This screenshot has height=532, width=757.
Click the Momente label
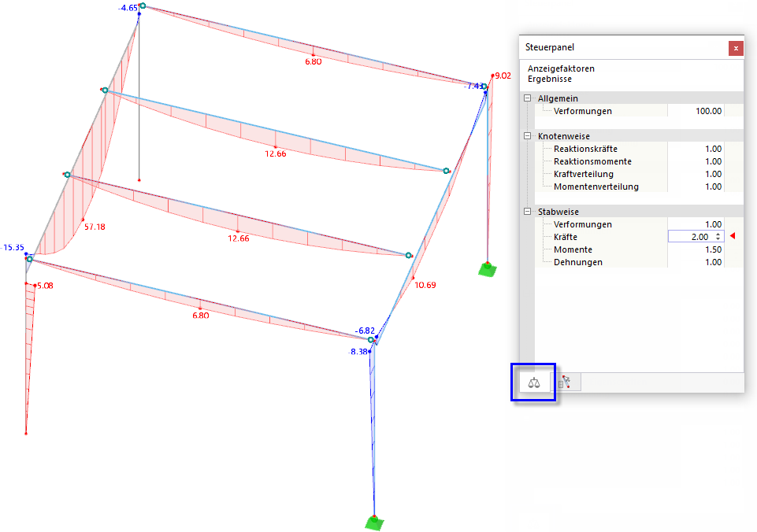[573, 249]
